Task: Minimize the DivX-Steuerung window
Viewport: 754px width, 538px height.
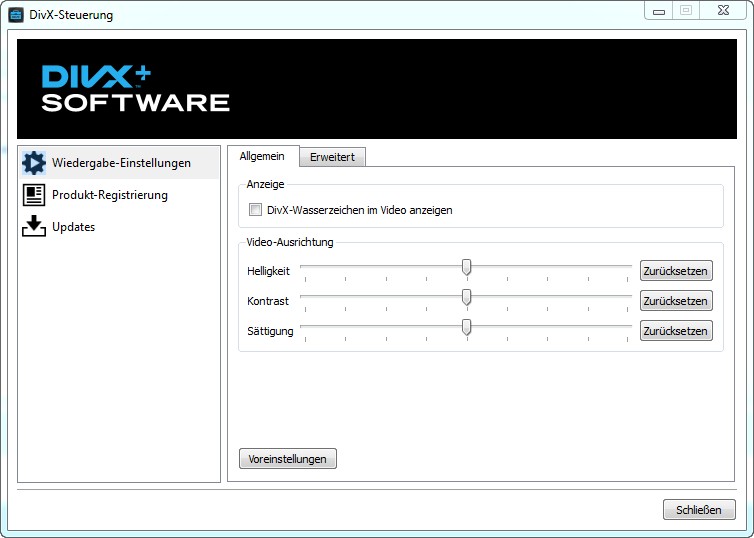Action: click(x=659, y=11)
